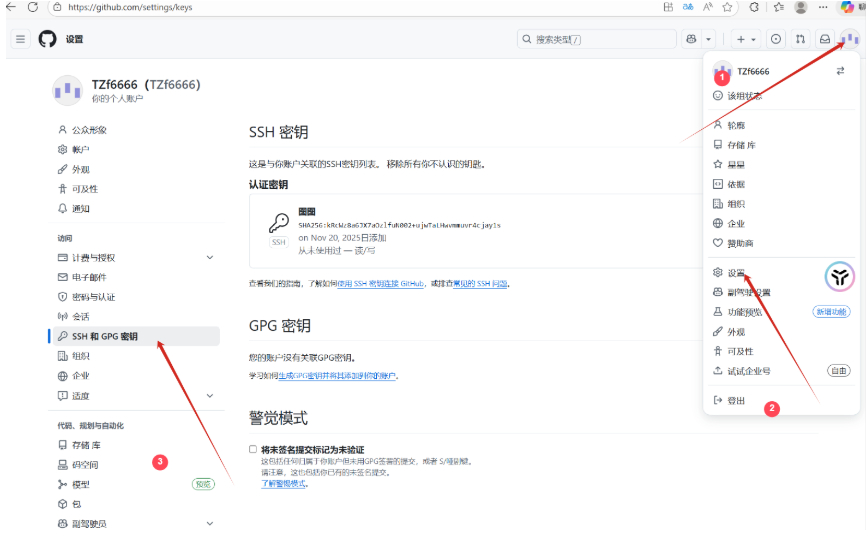
Task: Open the 了解警惕模式 link
Action: (x=283, y=484)
